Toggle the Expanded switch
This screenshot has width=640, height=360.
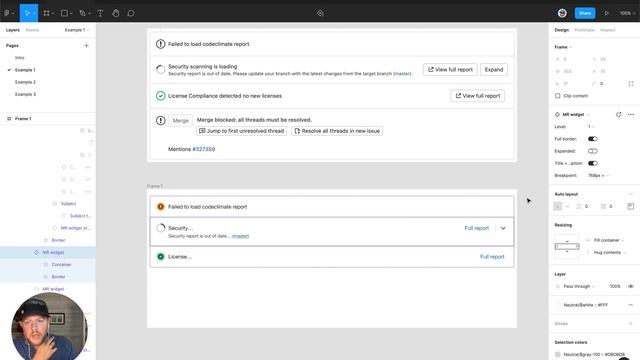click(x=593, y=151)
